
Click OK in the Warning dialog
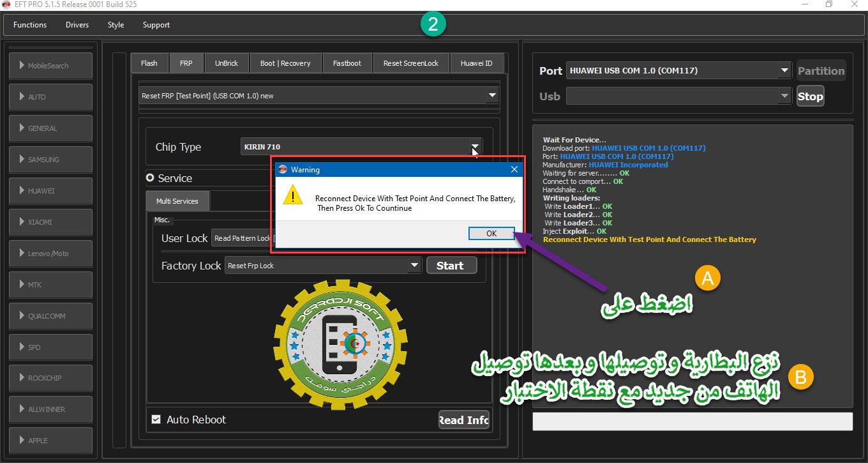491,234
